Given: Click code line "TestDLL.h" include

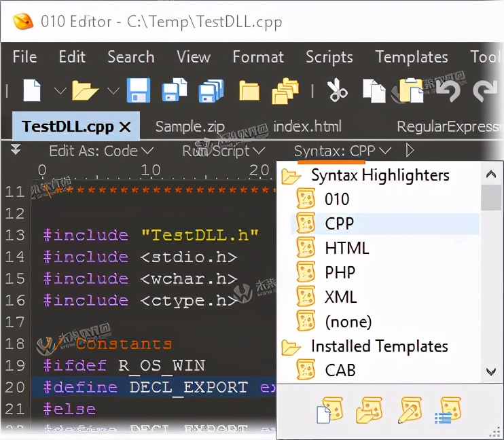Looking at the screenshot, I should pyautogui.click(x=151, y=235).
